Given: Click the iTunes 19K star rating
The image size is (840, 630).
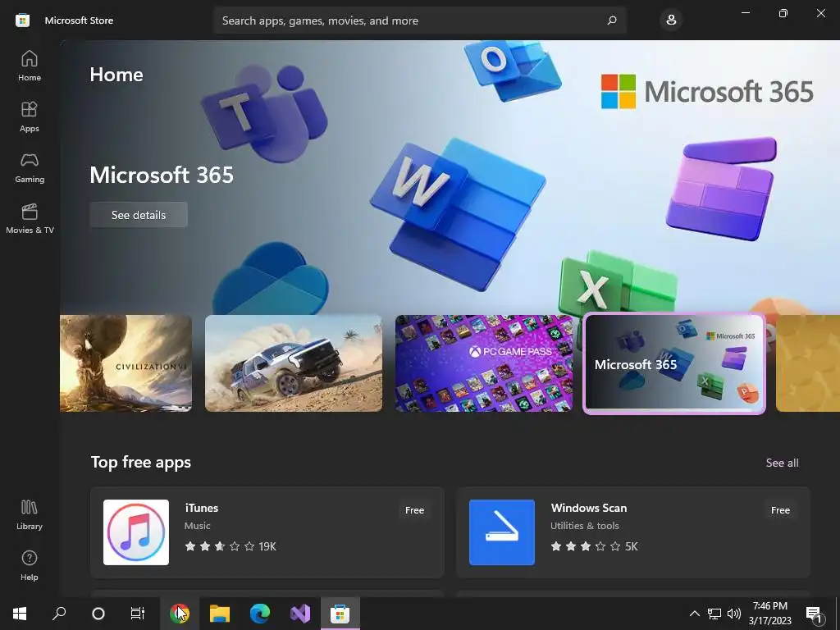Looking at the screenshot, I should [231, 546].
